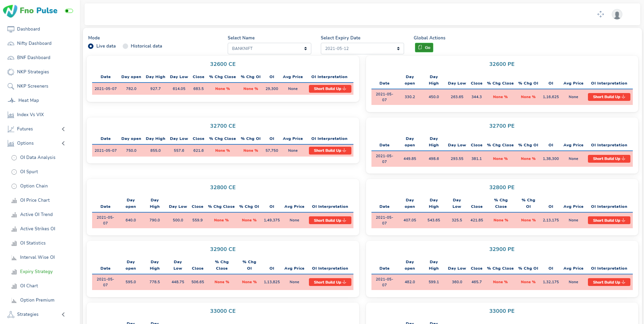Toggle the sidebar switch next to Fno Pulse
This screenshot has width=644, height=324.
tap(69, 11)
